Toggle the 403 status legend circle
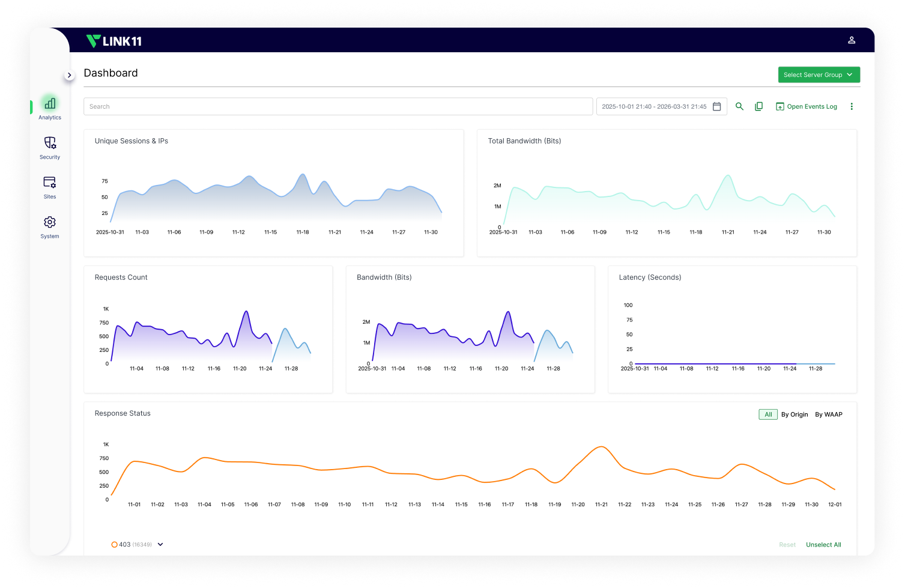 114,545
